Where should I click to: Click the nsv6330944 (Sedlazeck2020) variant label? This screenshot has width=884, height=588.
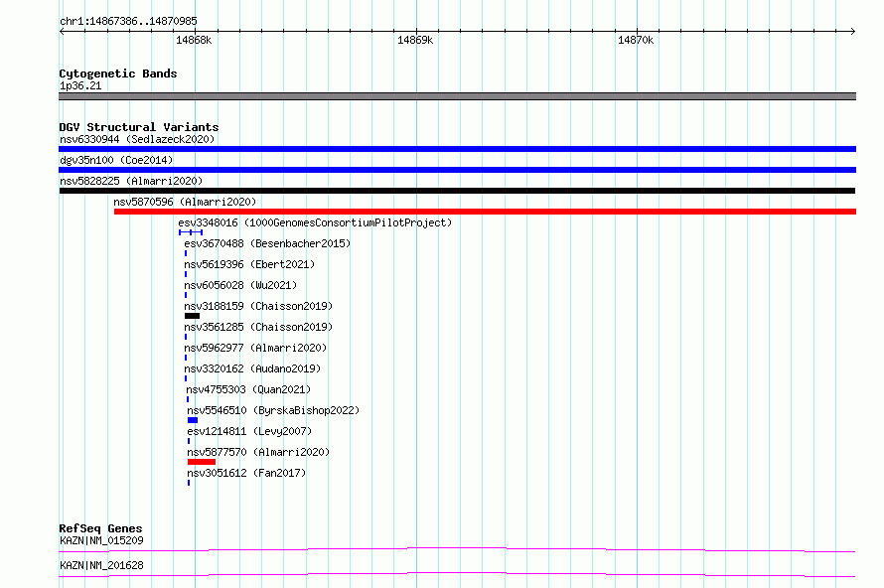coord(137,139)
